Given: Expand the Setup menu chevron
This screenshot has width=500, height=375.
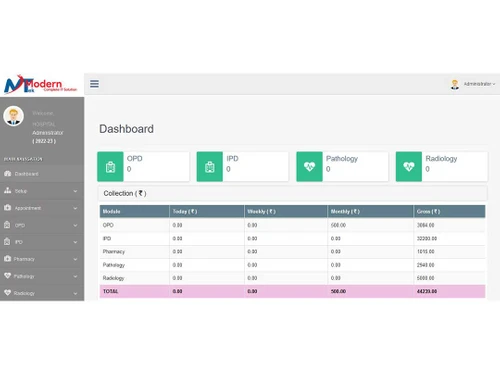Looking at the screenshot, I should 75,191.
